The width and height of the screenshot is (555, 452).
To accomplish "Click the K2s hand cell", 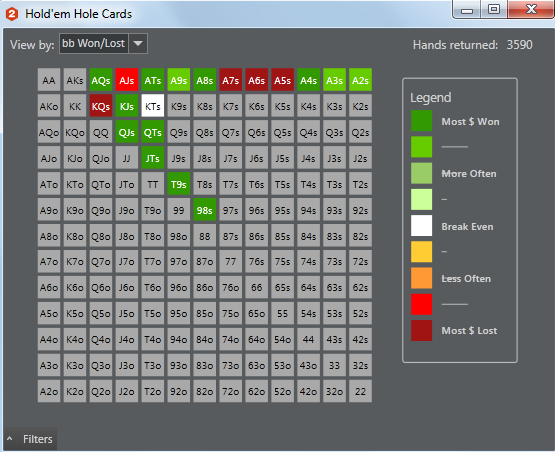I will click(360, 106).
